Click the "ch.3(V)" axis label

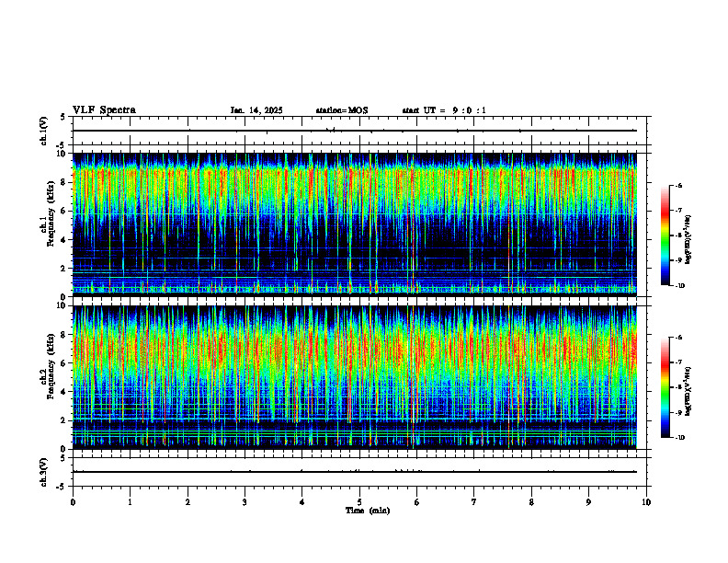tap(43, 472)
